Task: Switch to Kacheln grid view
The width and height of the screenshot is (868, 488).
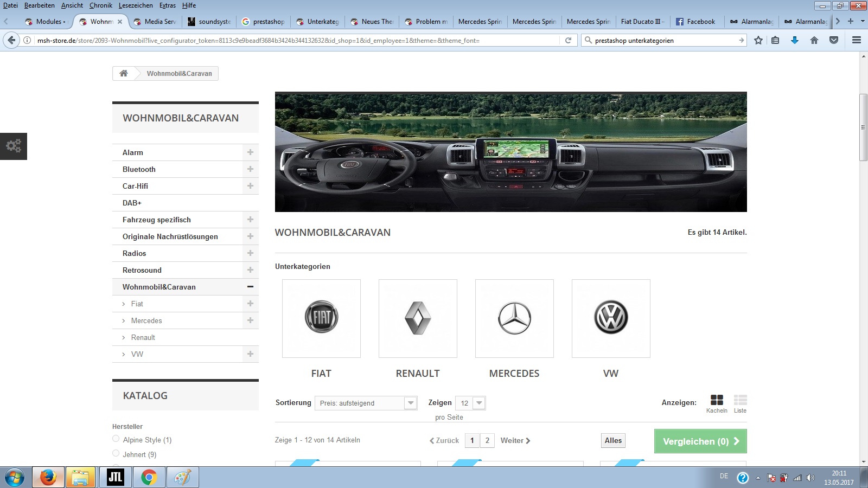Action: (x=717, y=403)
